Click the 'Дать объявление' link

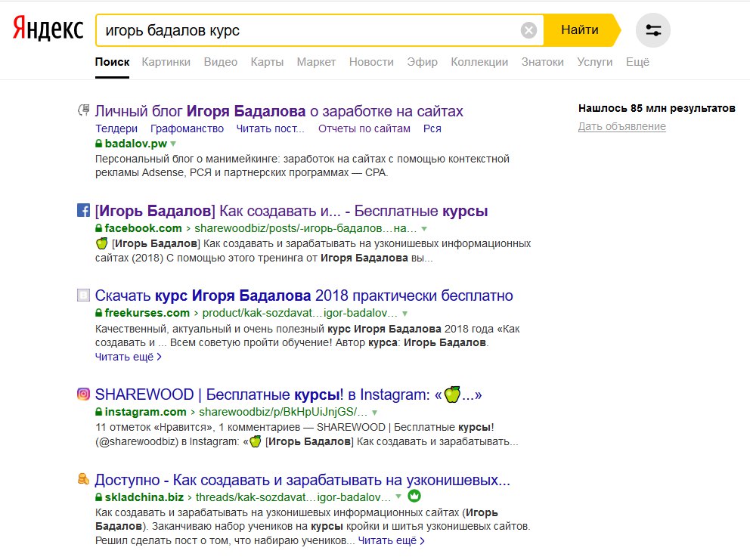pyautogui.click(x=621, y=126)
